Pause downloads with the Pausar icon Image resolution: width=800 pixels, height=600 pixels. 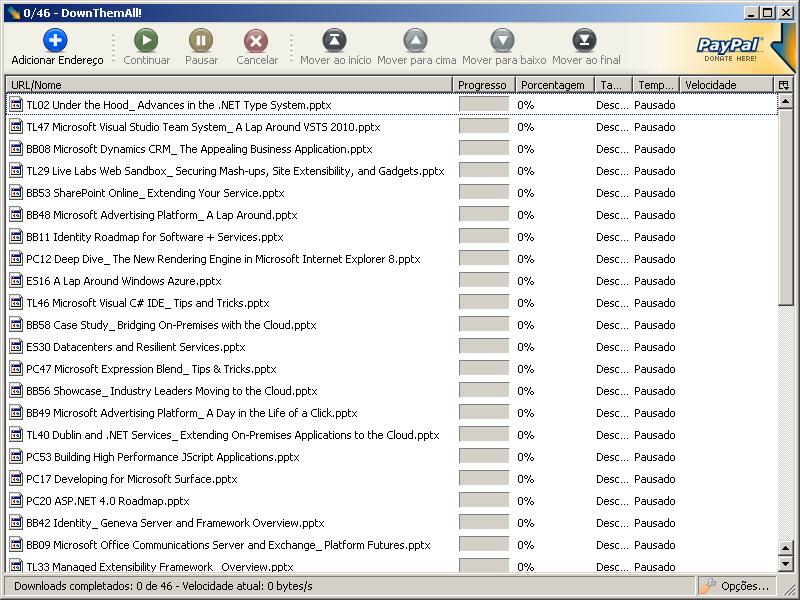(201, 40)
